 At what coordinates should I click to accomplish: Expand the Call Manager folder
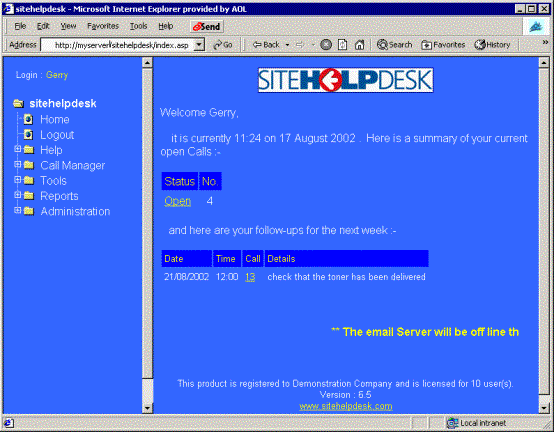[x=18, y=164]
